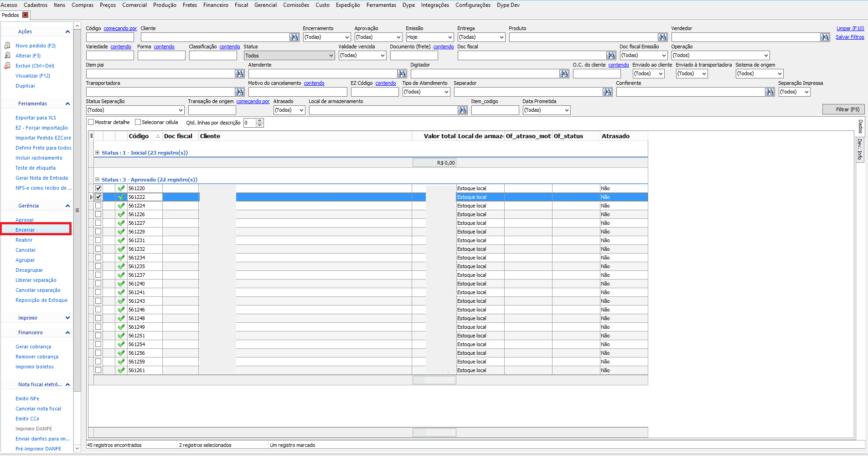Click green check icon of order 561232
The height and width of the screenshot is (456, 868).
click(121, 249)
